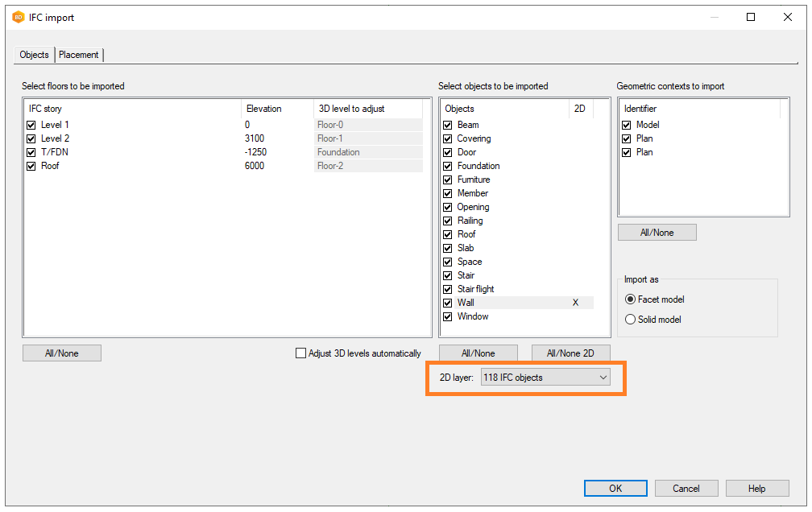The height and width of the screenshot is (512, 812).
Task: Open the Floor-0 3D level cell for Level 1
Action: point(368,125)
